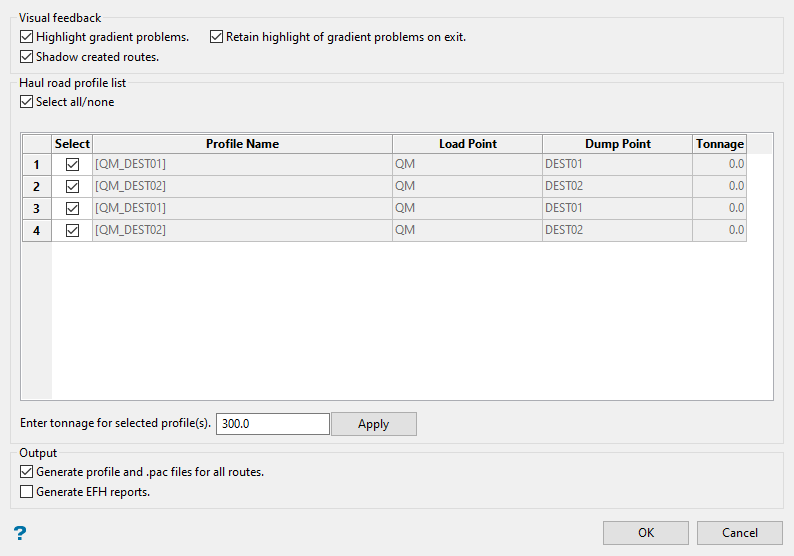Toggle Highlight gradient problems checkbox
The width and height of the screenshot is (794, 556).
(27, 37)
